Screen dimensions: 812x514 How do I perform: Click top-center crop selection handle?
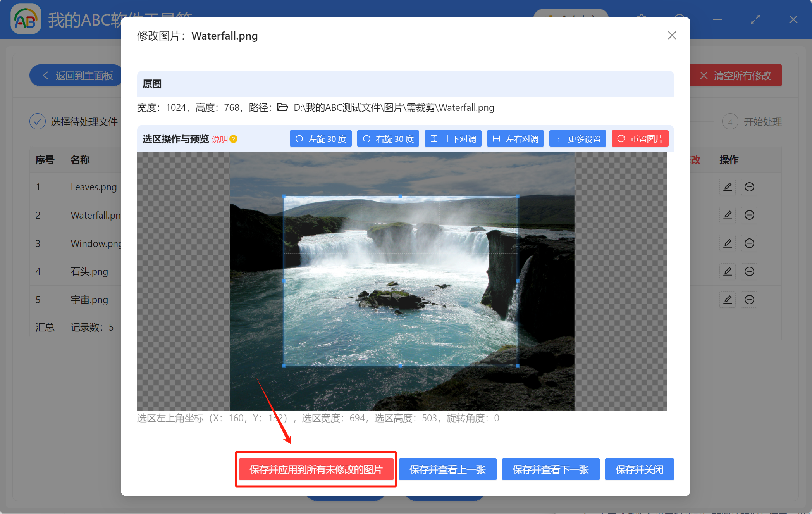(400, 197)
